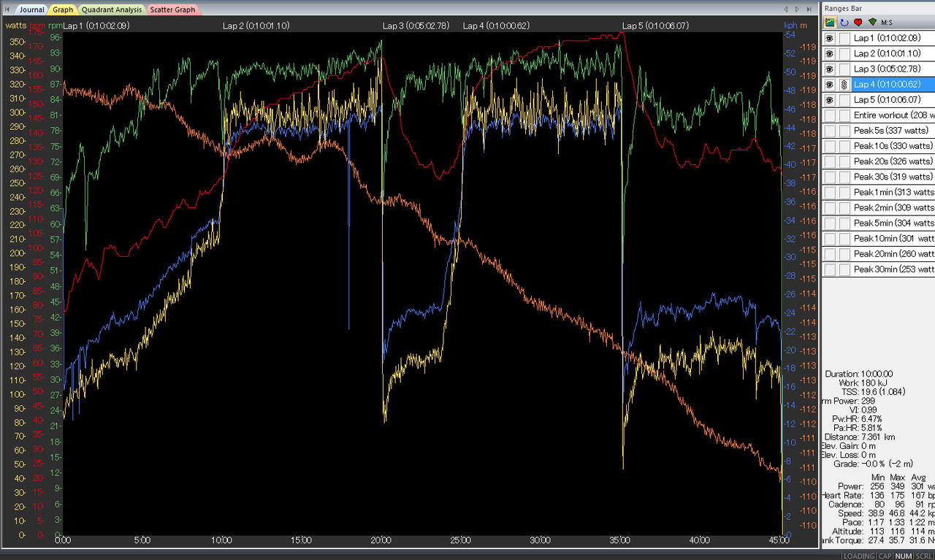Click the Lap 4 marker label above graph
This screenshot has height=560, width=935.
(x=496, y=26)
